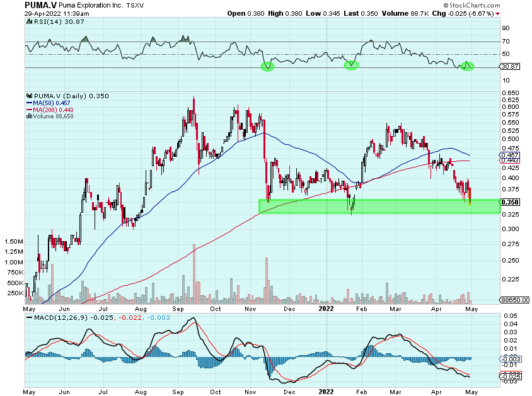Click the bold 0.350 last-price tag on price axis
The image size is (532, 396).
[510, 202]
